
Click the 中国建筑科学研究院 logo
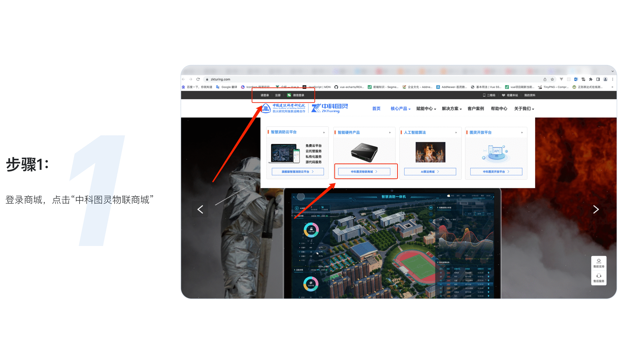click(x=283, y=108)
